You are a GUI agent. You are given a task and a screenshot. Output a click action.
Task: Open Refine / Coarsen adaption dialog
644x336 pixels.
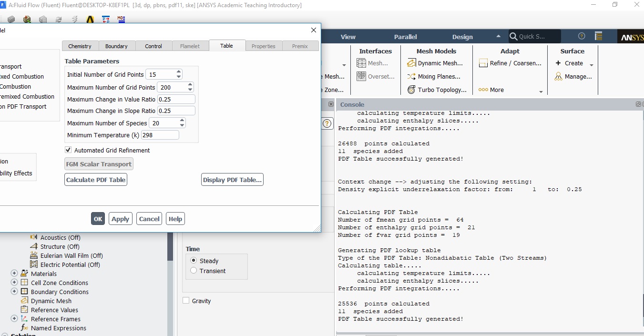pos(510,63)
